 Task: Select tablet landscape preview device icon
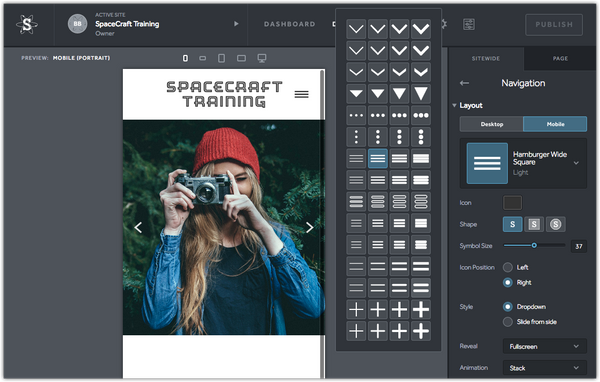[241, 58]
